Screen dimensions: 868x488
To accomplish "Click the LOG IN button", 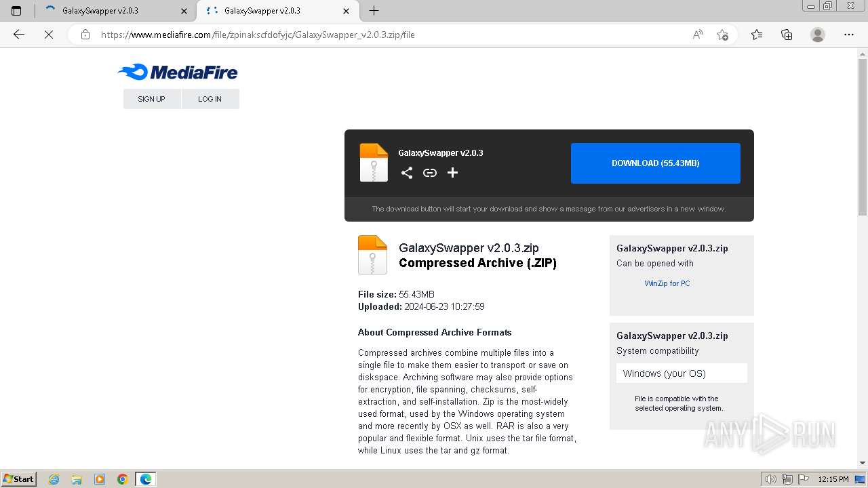I will click(x=210, y=99).
